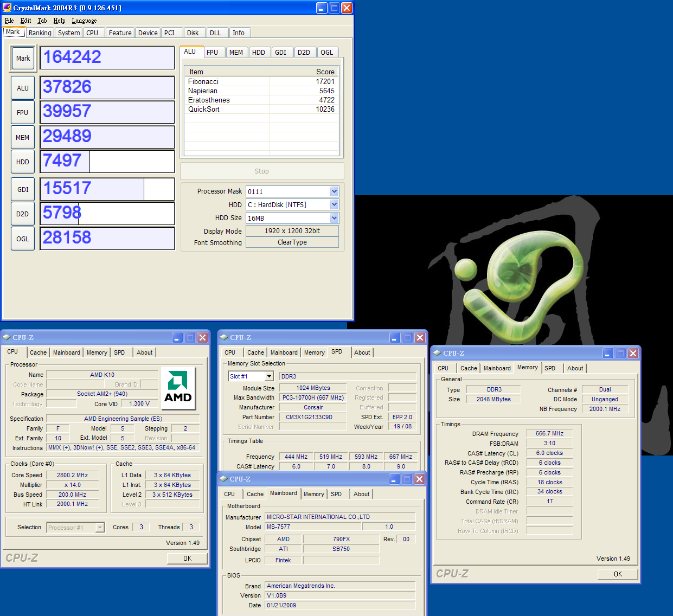Open the Processor Mask dropdown
This screenshot has width=673, height=616.
(x=334, y=191)
